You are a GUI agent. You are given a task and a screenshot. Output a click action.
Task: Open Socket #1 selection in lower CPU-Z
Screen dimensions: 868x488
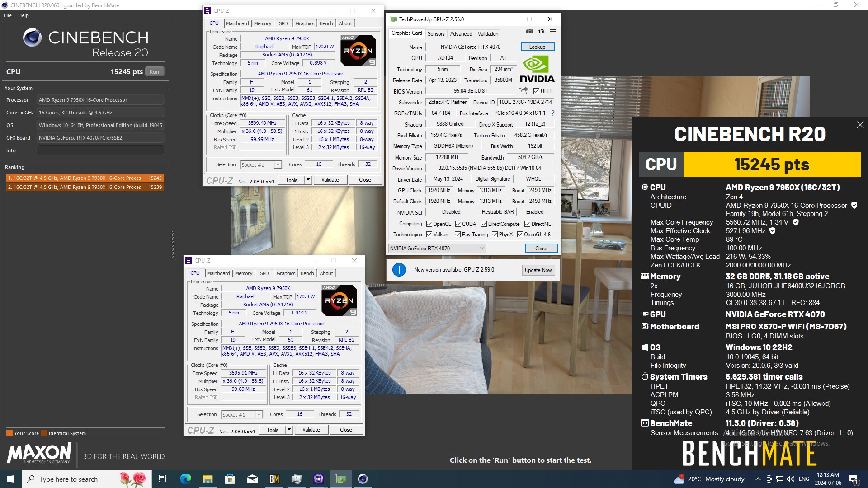click(242, 415)
